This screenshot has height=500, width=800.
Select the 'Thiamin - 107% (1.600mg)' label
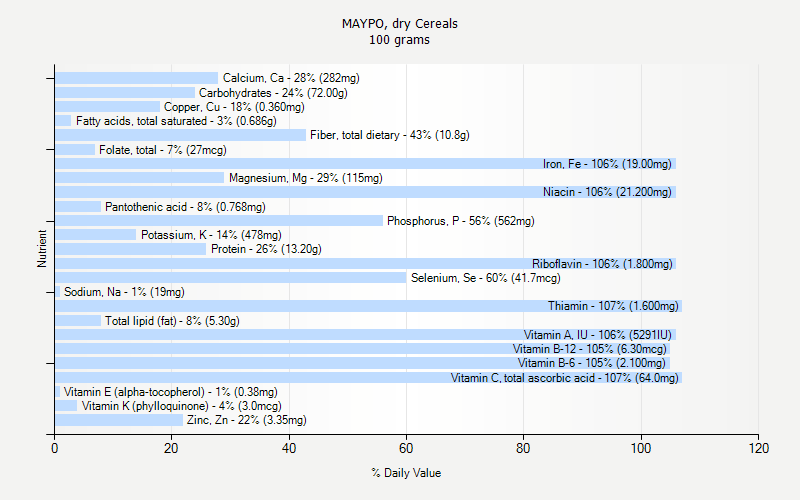click(613, 306)
